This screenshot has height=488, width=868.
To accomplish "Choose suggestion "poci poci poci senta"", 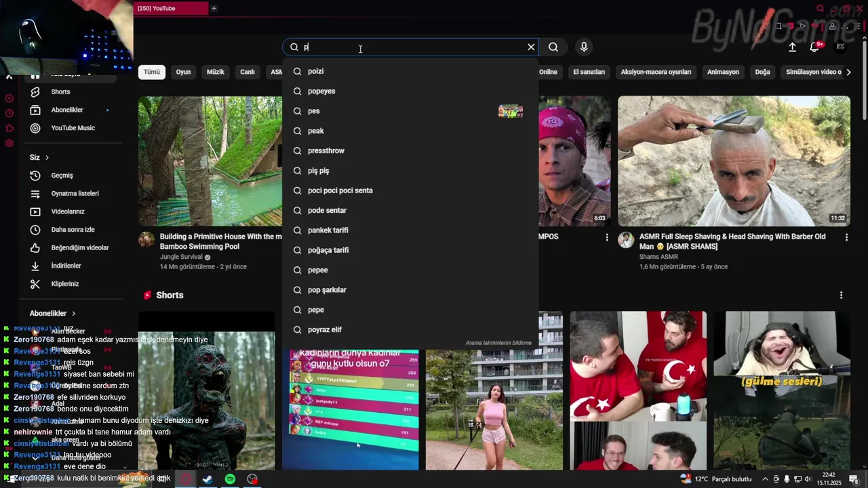I will coord(410,190).
